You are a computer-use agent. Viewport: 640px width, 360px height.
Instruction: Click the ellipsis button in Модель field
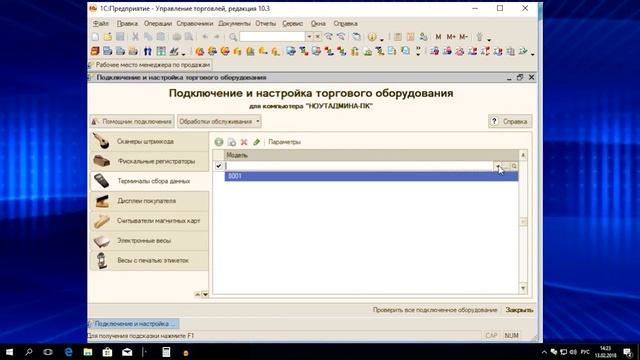[x=506, y=166]
